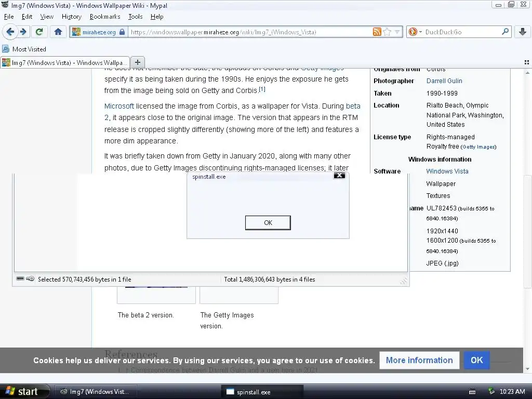Viewport: 532px width, 399px height.
Task: Close the spinstall.exe dialog
Action: pyautogui.click(x=339, y=176)
